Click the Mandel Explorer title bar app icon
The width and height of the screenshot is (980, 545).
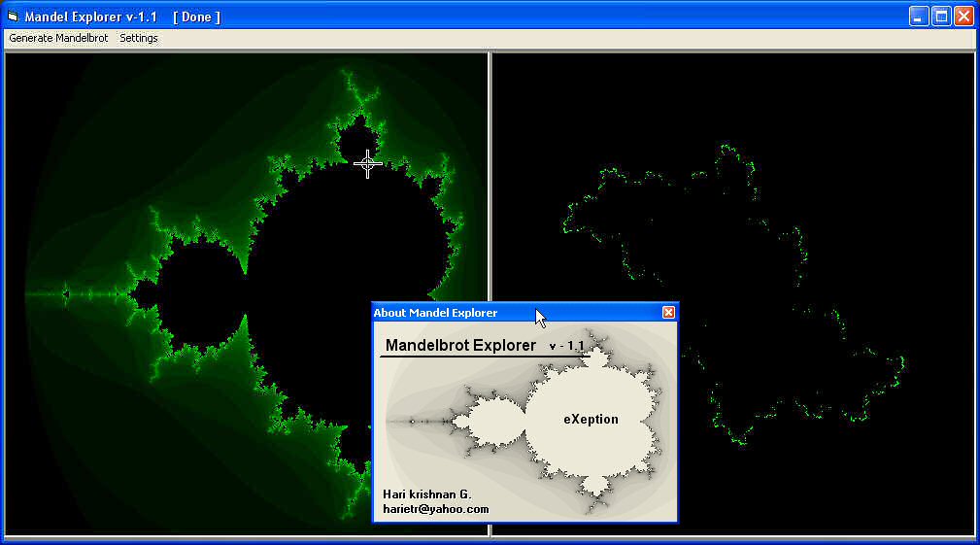pos(13,17)
